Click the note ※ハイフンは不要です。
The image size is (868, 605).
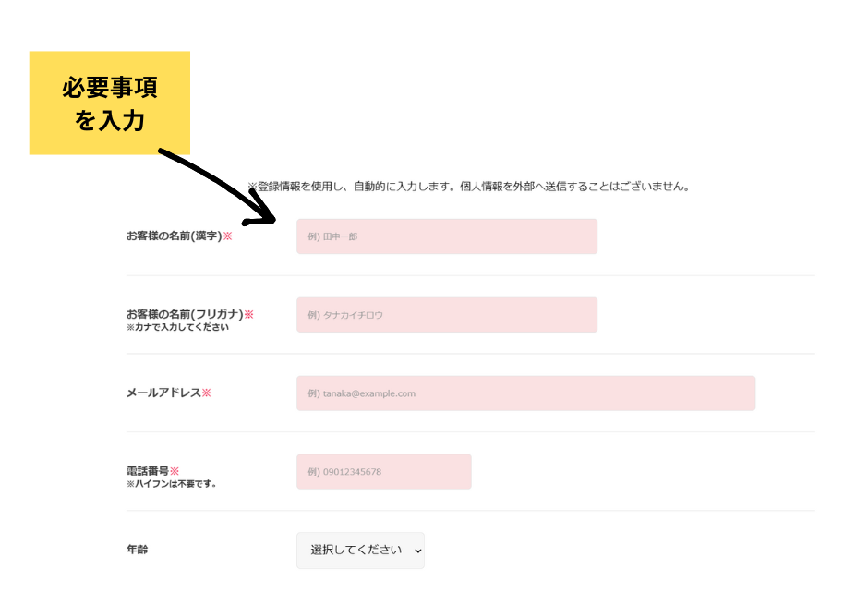pyautogui.click(x=171, y=484)
